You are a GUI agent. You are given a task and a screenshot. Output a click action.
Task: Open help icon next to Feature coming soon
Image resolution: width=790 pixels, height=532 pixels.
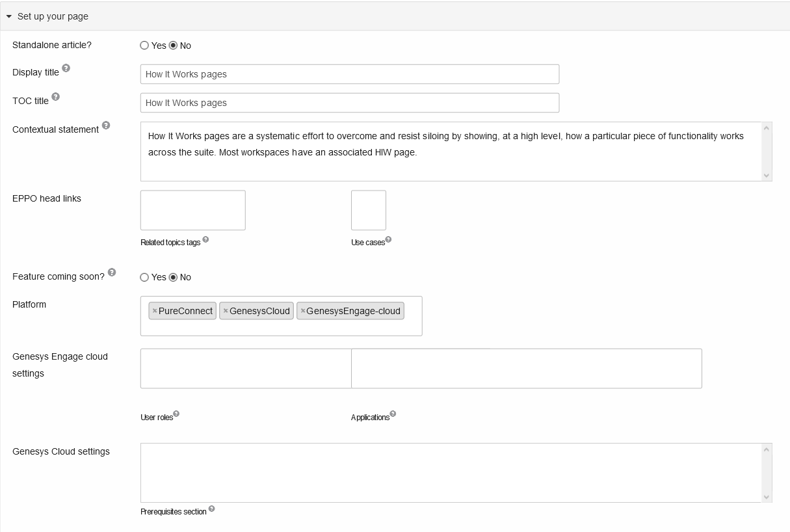[112, 273]
